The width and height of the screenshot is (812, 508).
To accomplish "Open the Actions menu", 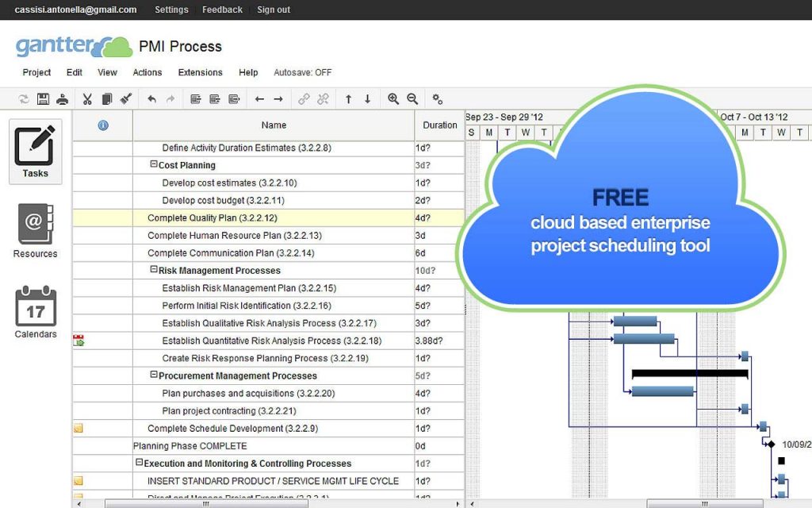I will [147, 72].
